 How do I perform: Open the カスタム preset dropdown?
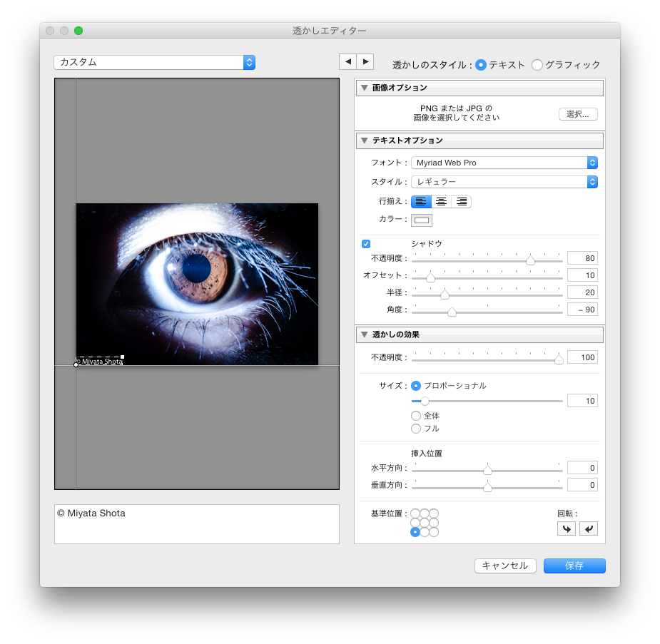pyautogui.click(x=155, y=62)
